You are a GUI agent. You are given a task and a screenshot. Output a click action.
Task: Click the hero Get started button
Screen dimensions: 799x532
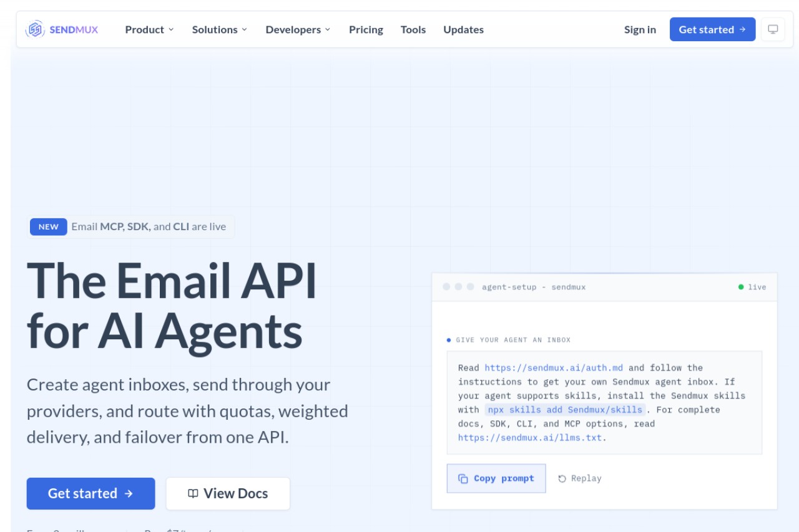91,493
